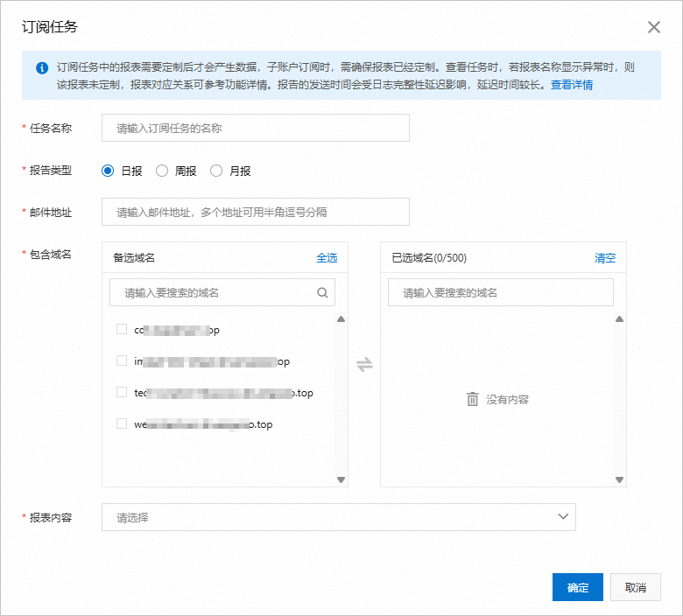
Task: Click the up arrow of 已选域名 scrollbar
Action: coord(619,319)
